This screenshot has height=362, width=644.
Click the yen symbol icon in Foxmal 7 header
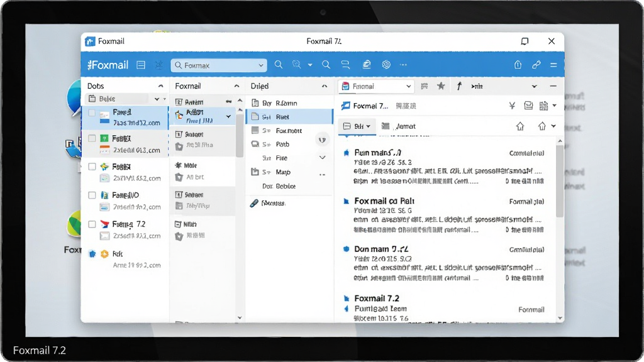coord(512,106)
